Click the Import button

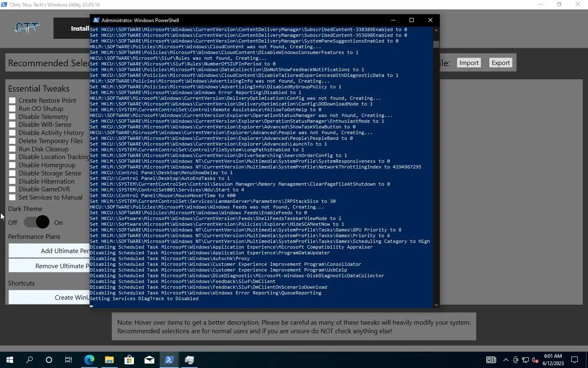tap(469, 63)
